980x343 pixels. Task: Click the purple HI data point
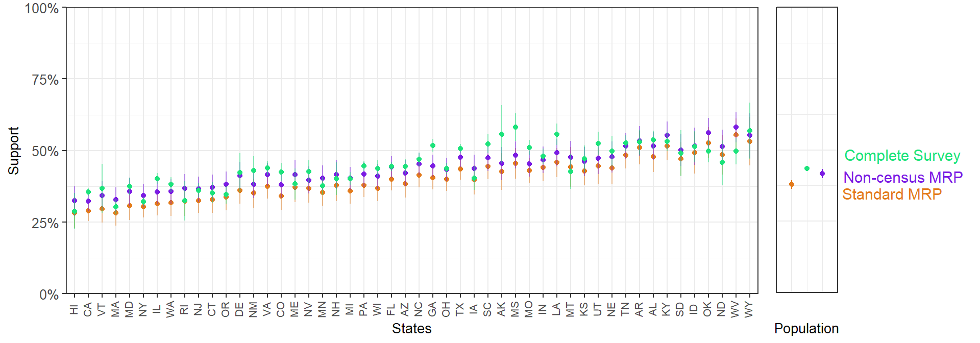(75, 201)
